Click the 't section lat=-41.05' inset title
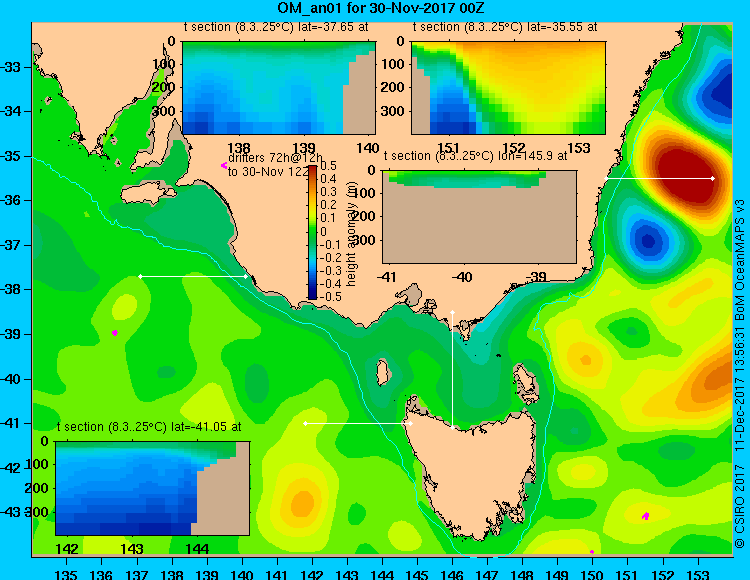This screenshot has width=750, height=580. point(149,427)
